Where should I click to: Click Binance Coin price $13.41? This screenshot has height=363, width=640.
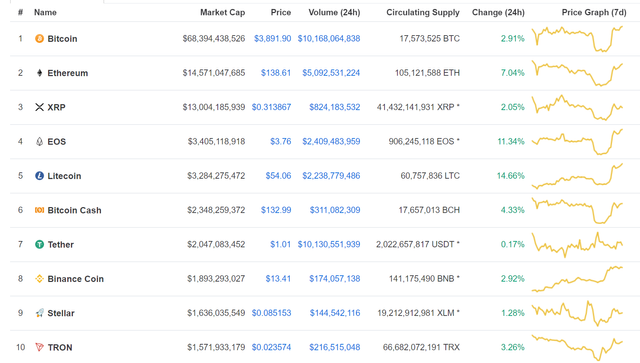278,279
